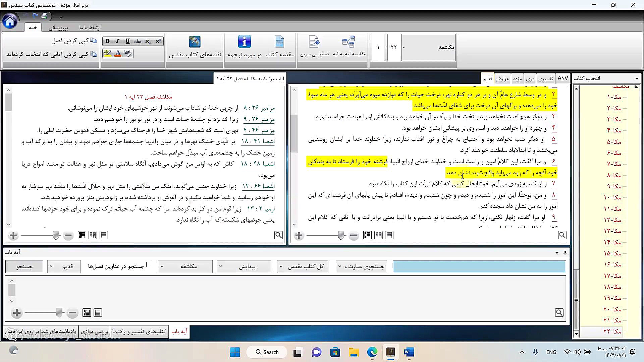Open Psalms 36:8 cross-reference link
644x362 pixels.
259,108
